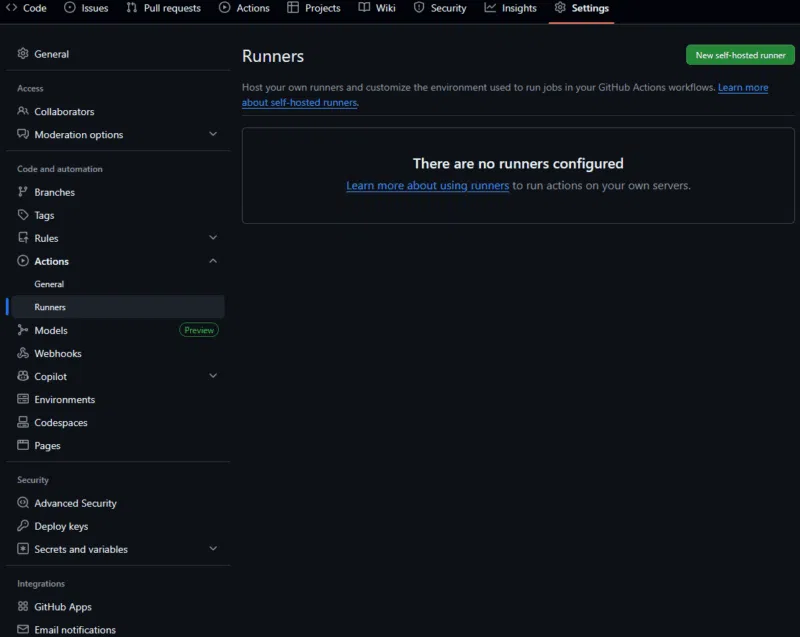Image resolution: width=800 pixels, height=637 pixels.
Task: Click the GitHub Apps grid icon
Action: tap(23, 606)
